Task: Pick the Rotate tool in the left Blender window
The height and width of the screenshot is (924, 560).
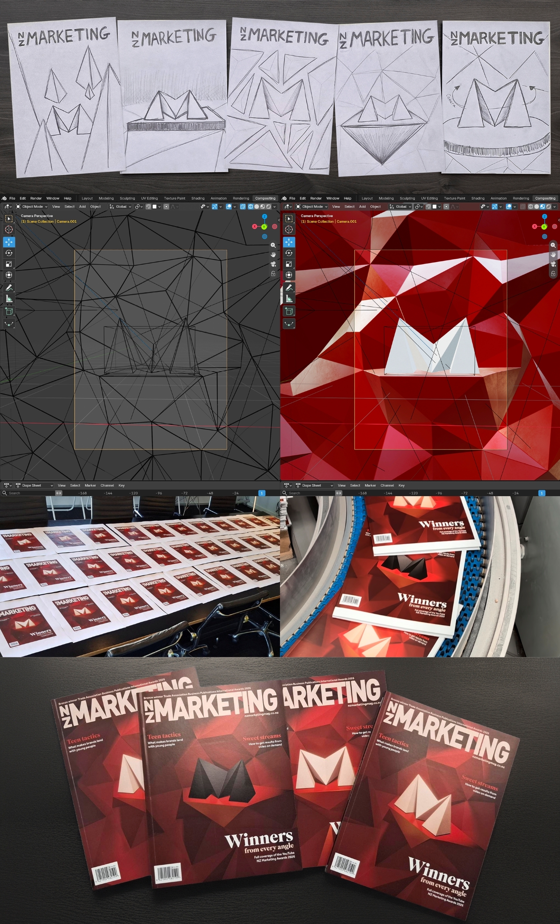Action: (9, 253)
